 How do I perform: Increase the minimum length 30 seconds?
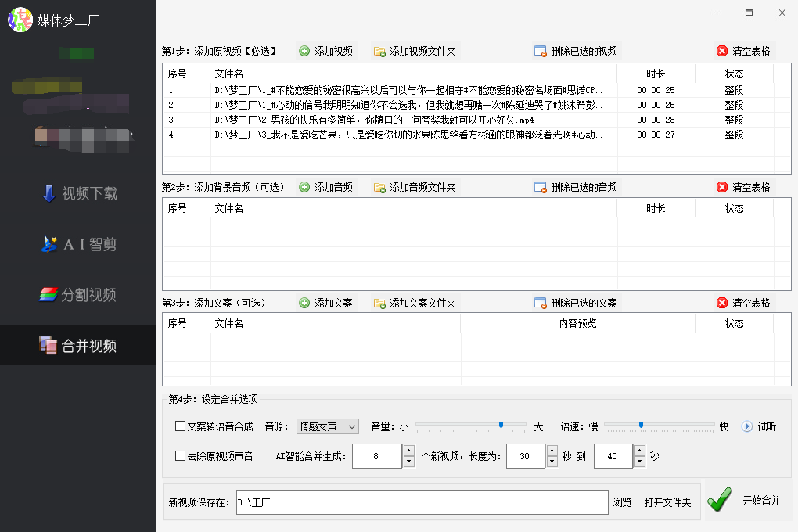coord(552,450)
